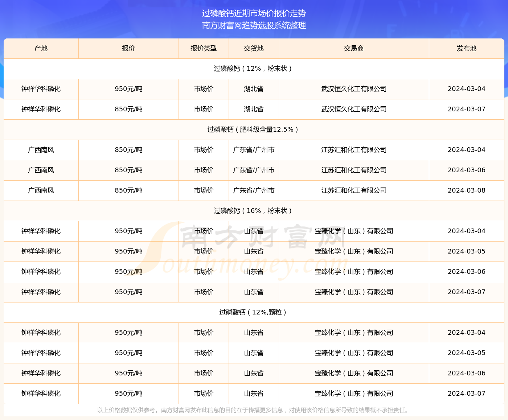Click 市场价 in 12%,颗粒 2024-03-04 row
Image resolution: width=508 pixels, height=420 pixels.
click(x=204, y=333)
